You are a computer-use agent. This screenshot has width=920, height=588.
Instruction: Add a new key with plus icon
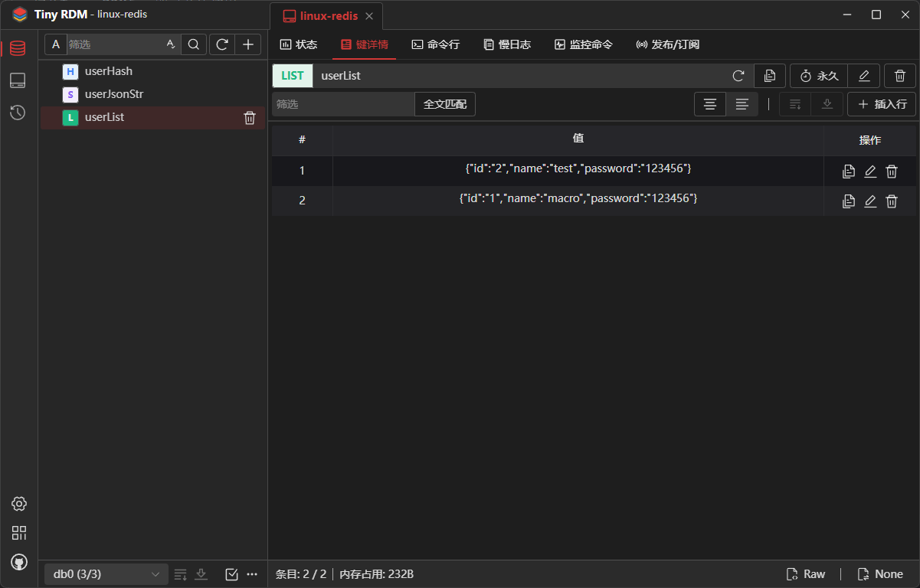(x=247, y=44)
